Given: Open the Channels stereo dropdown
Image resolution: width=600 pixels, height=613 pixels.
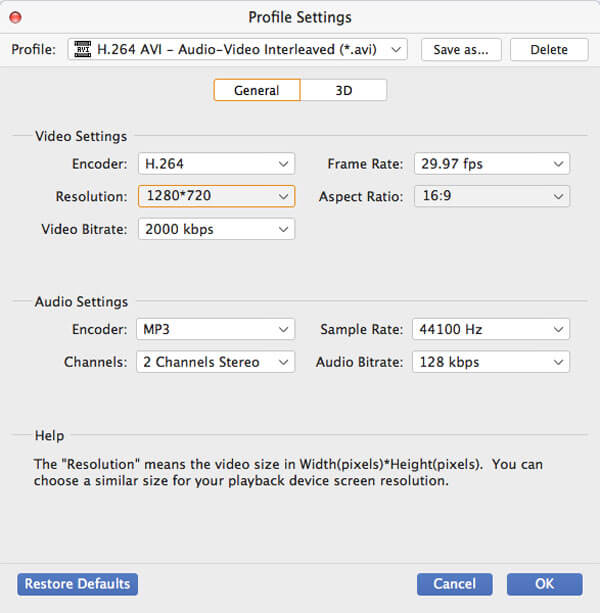Looking at the screenshot, I should 216,362.
